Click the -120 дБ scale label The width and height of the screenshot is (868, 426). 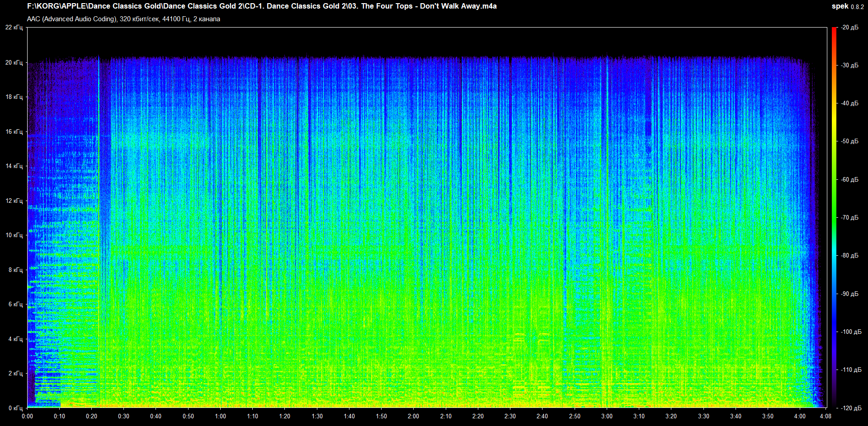tap(851, 408)
